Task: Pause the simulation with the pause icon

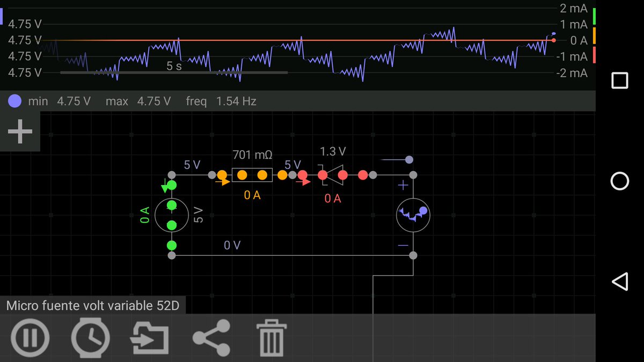Action: pyautogui.click(x=30, y=338)
